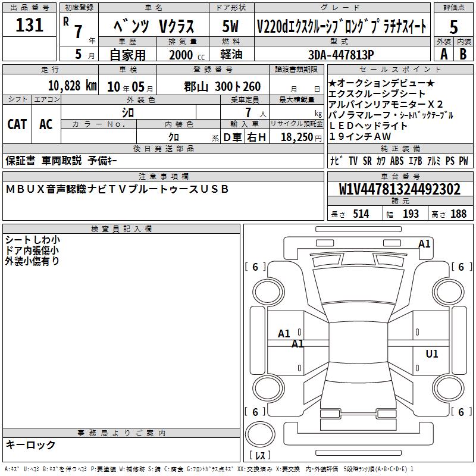Click the shift type CAT

coord(17,124)
